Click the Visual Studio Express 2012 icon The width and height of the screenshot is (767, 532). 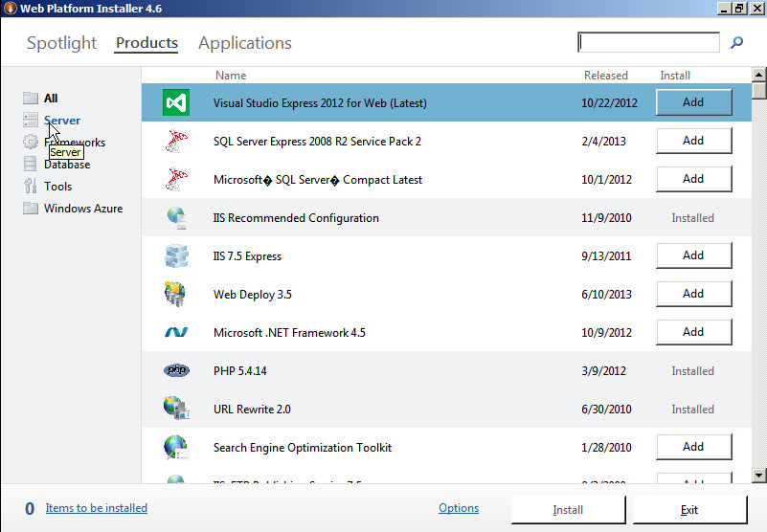[176, 102]
